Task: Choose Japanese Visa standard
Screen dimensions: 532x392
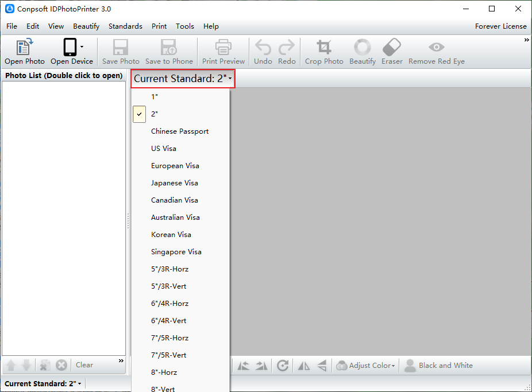Action: coord(180,183)
